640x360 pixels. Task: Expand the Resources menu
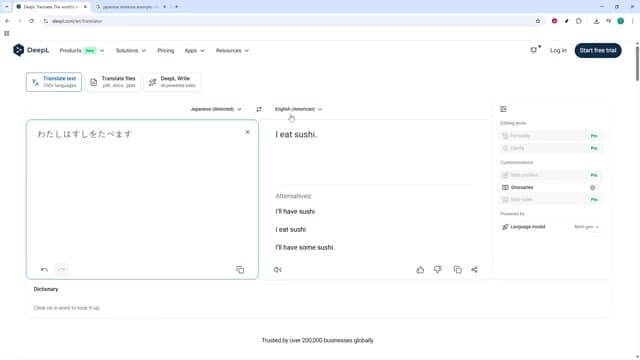click(232, 51)
